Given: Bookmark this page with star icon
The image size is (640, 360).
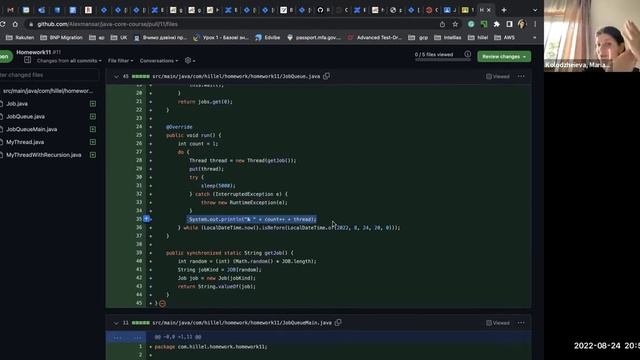Looking at the screenshot, I should pyautogui.click(x=455, y=24).
